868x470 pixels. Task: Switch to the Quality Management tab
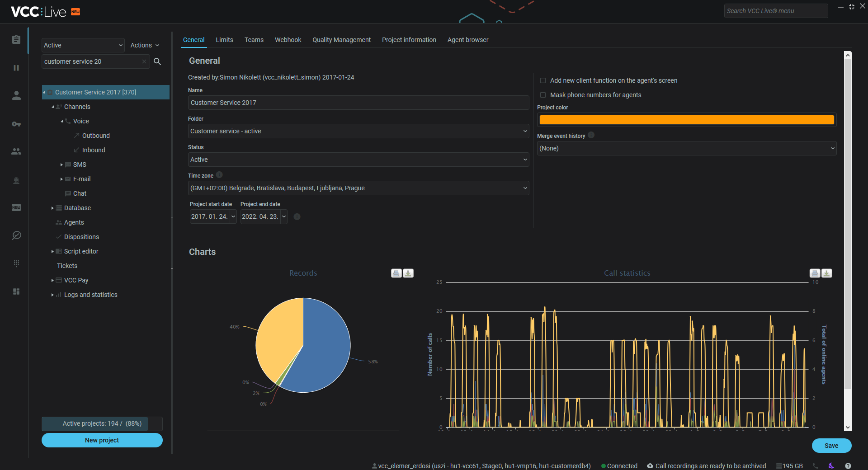(x=341, y=40)
